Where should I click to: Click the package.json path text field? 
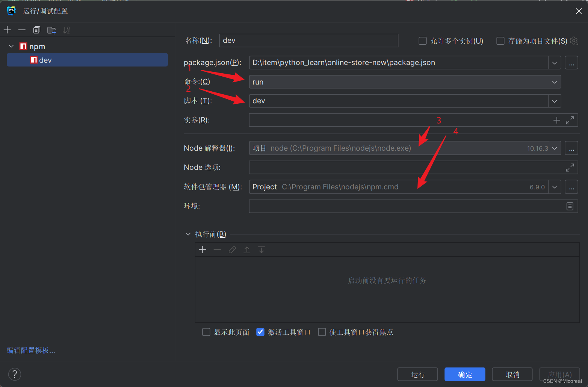click(x=399, y=63)
